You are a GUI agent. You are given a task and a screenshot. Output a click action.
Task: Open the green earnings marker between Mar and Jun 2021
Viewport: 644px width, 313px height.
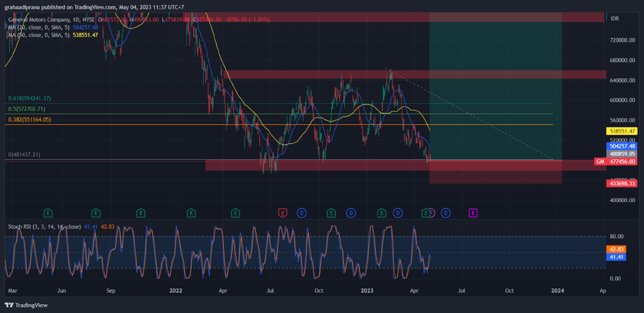(48, 213)
